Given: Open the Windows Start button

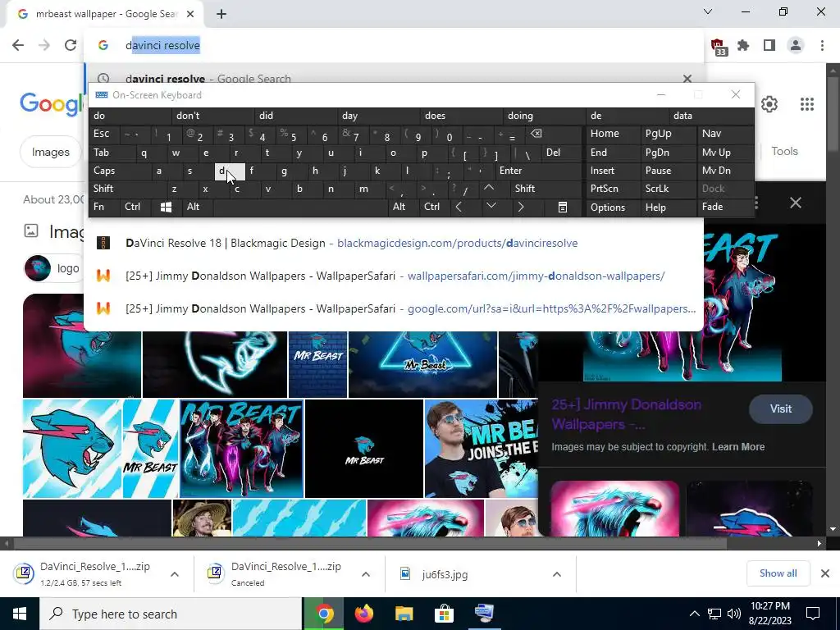Looking at the screenshot, I should [x=20, y=614].
